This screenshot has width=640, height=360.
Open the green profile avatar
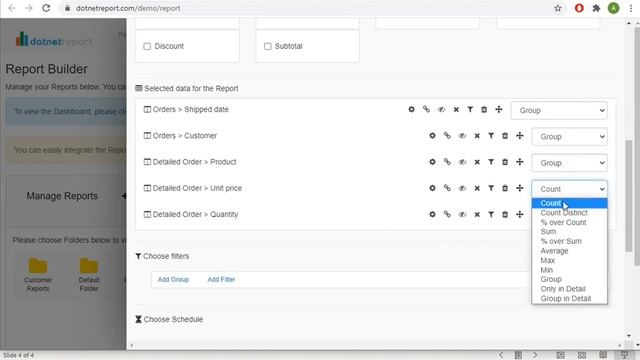(x=613, y=8)
